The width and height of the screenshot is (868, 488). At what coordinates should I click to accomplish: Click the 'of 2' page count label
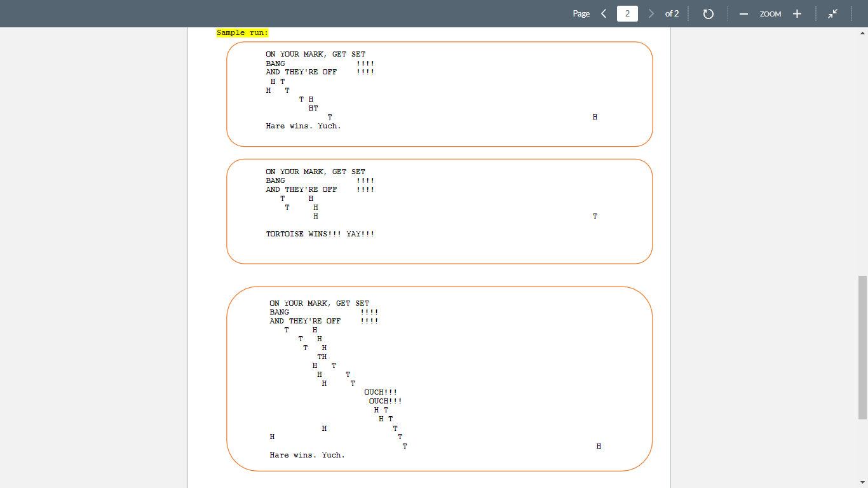672,13
